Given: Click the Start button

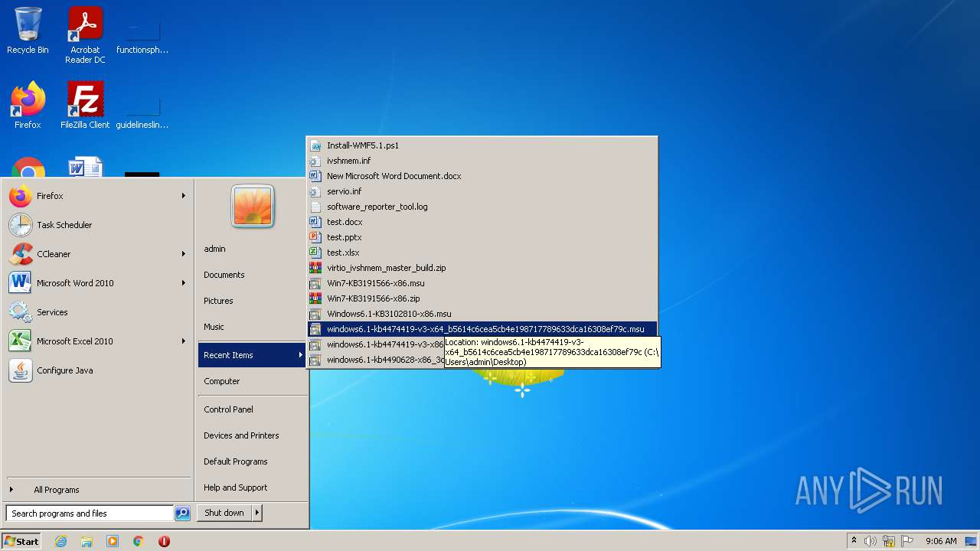Looking at the screenshot, I should 21,541.
